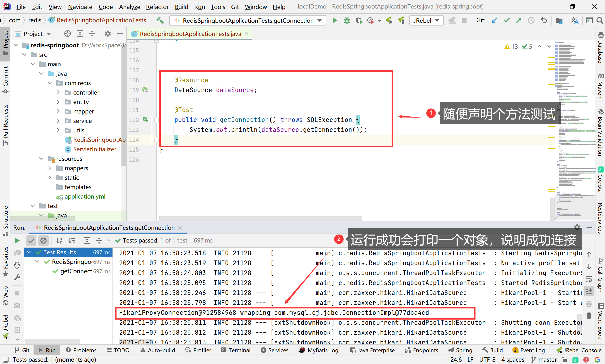Click the Build hammer icon
Viewport: 605px width, 364px height.
(160, 20)
